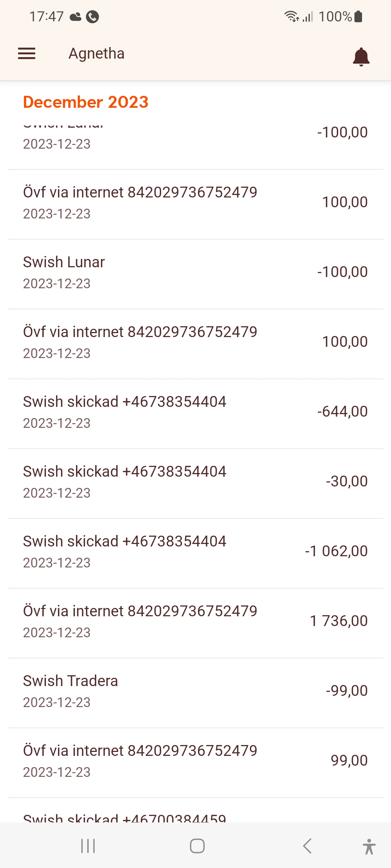Viewport: 391px width, 868px height.
Task: Tap the Android back navigation button
Action: click(307, 846)
